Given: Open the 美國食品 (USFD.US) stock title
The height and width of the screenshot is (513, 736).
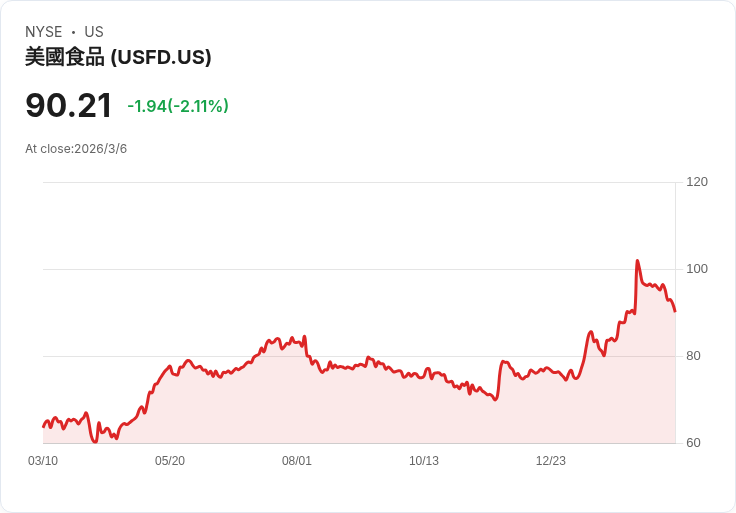Looking at the screenshot, I should click(118, 58).
